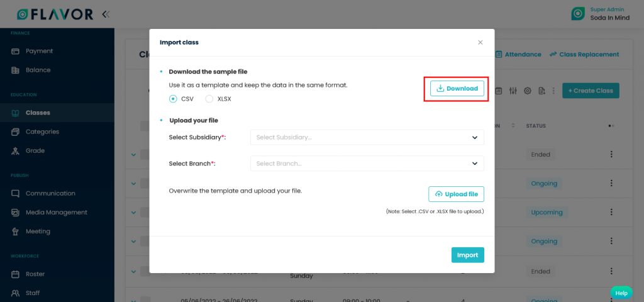Collapse the sidebar using double-chevron icon
The width and height of the screenshot is (644, 302).
pos(106,14)
